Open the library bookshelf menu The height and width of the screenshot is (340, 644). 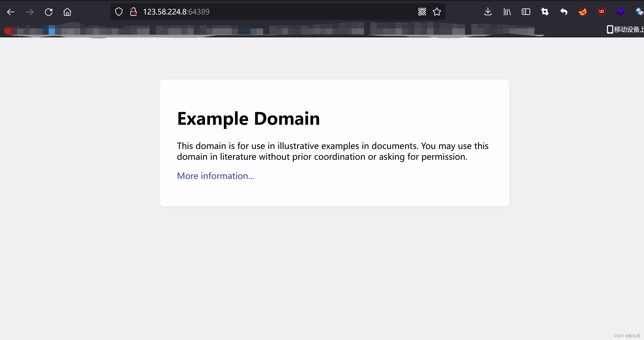point(507,12)
